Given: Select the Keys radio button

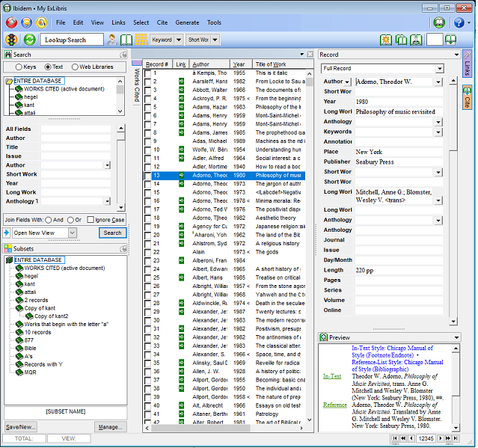Looking at the screenshot, I should click(x=20, y=67).
